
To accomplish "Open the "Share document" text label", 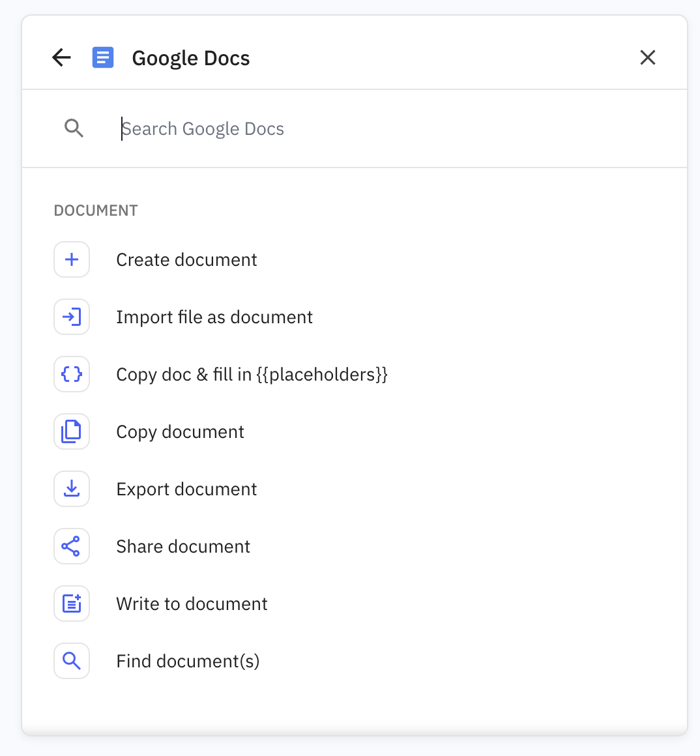I will pyautogui.click(x=183, y=547).
